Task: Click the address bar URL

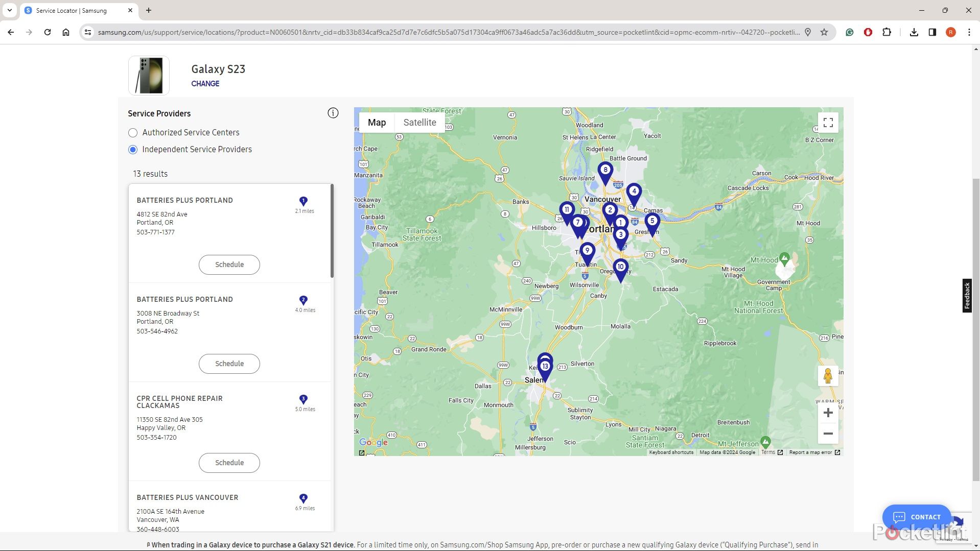Action: [x=449, y=32]
